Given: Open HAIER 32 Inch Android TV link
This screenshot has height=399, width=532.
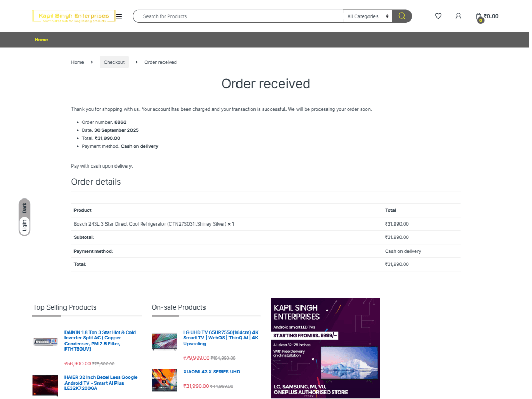Looking at the screenshot, I should click(101, 383).
